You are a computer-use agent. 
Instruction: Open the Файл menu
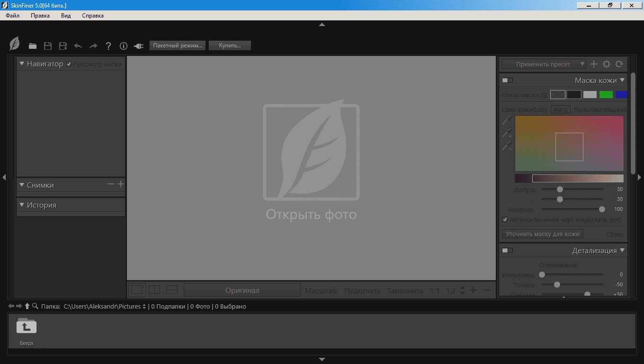[x=13, y=16]
